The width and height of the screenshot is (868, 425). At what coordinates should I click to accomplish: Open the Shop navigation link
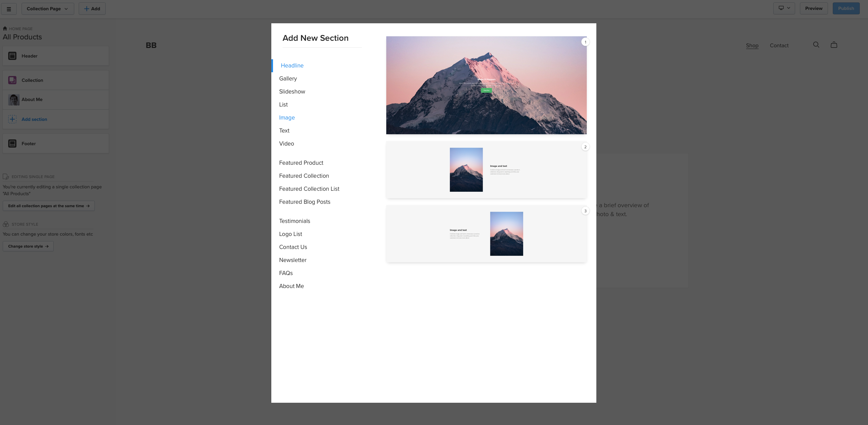pyautogui.click(x=752, y=45)
